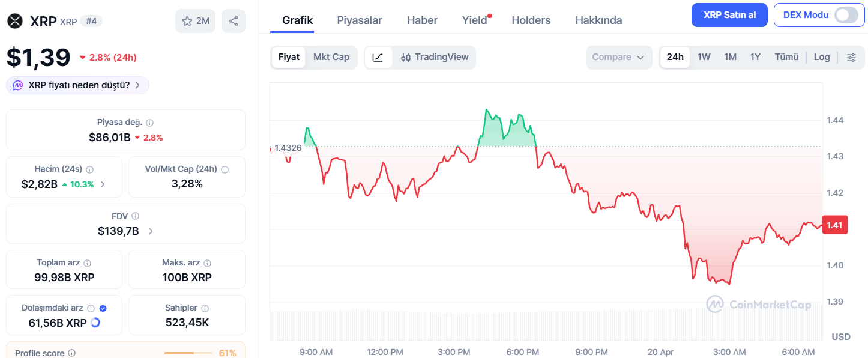This screenshot has width=868, height=358.
Task: Click XRP fiyatı neden düştü? link
Action: (x=79, y=85)
